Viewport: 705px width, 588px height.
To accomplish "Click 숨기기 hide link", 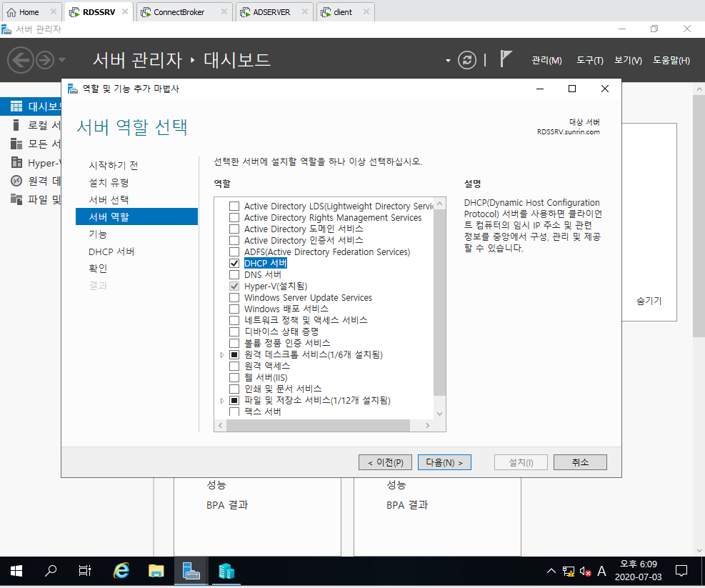I will click(x=649, y=301).
